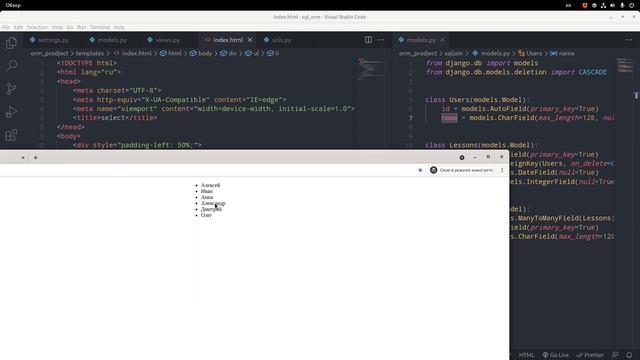The height and width of the screenshot is (360, 640).
Task: Expand name symbol breadcrumb in right editor
Action: (x=562, y=53)
